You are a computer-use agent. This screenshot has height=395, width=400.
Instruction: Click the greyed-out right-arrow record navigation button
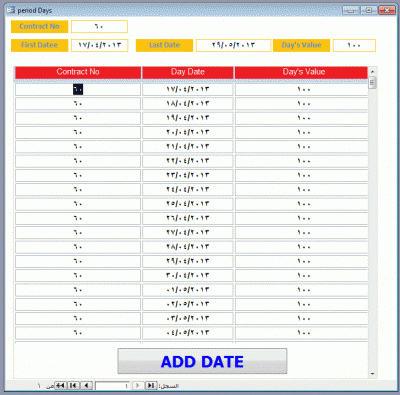tap(138, 385)
